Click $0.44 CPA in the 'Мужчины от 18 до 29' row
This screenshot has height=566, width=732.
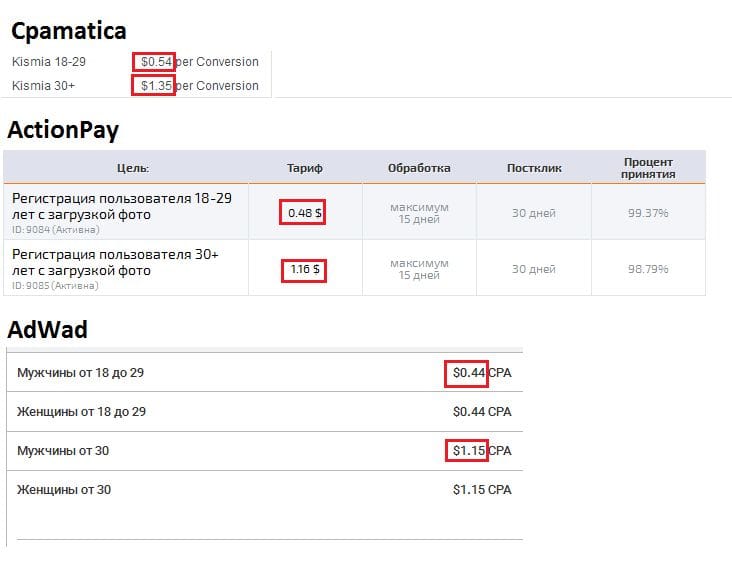pyautogui.click(x=482, y=373)
